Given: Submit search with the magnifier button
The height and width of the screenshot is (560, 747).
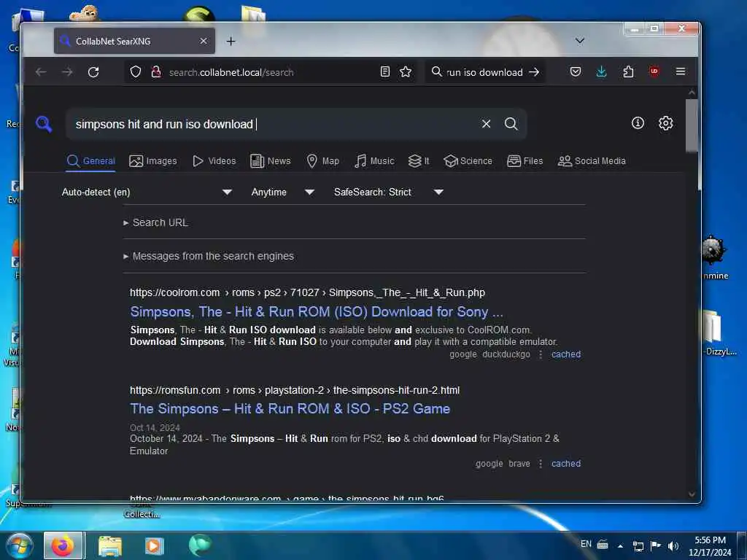Looking at the screenshot, I should coord(511,124).
